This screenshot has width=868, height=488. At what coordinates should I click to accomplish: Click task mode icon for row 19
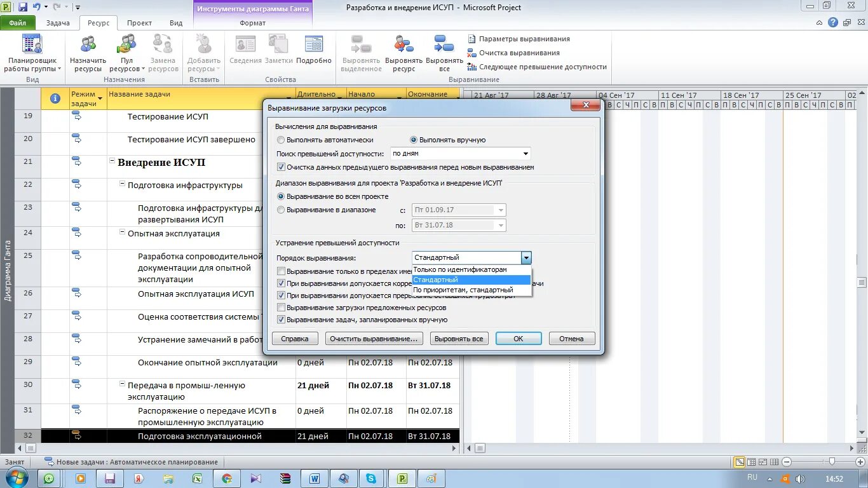coord(76,116)
